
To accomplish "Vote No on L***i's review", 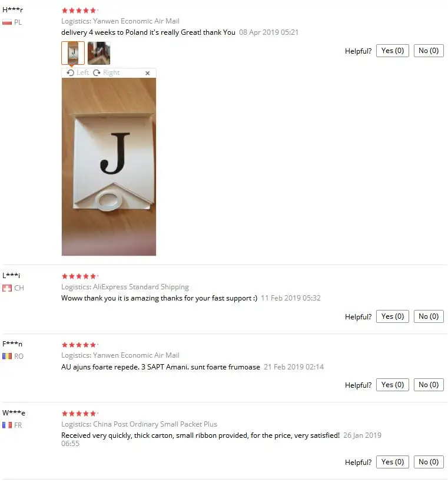I will pyautogui.click(x=429, y=316).
